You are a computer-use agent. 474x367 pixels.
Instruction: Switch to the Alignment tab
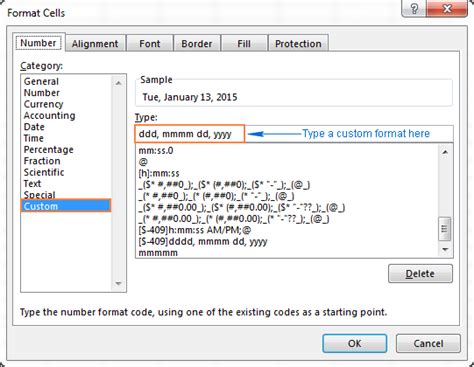(x=95, y=44)
